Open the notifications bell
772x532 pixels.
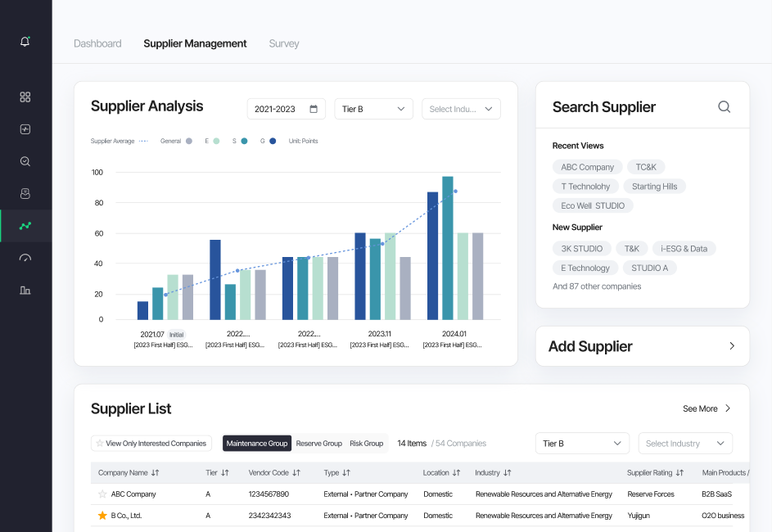pos(25,42)
